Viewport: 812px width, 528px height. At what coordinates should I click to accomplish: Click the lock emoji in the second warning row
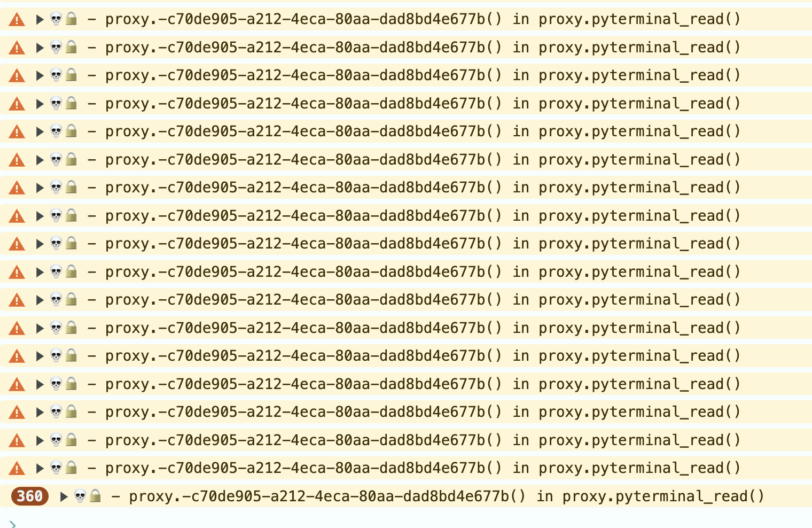[71, 47]
